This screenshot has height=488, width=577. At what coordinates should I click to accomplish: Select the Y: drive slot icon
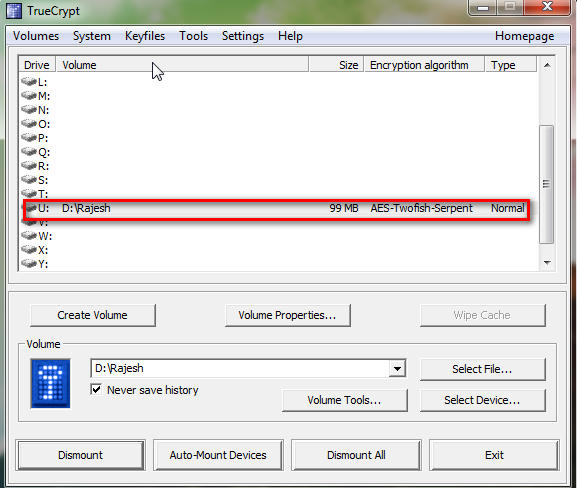coord(29,263)
